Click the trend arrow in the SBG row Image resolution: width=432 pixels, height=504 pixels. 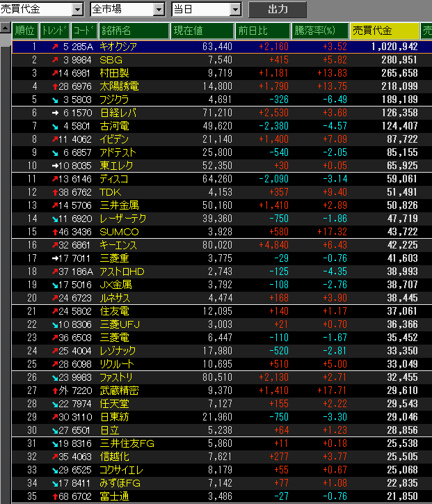click(x=55, y=60)
